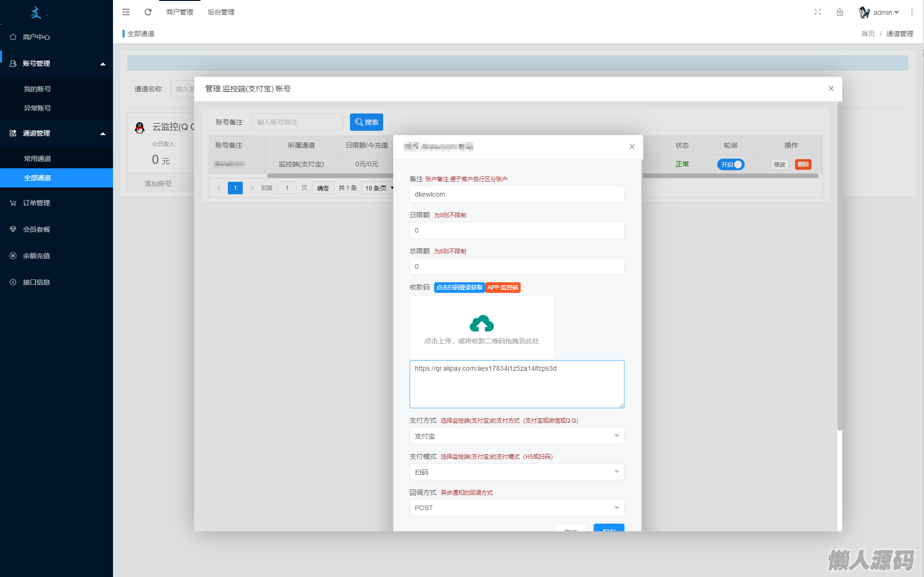Click the 订单管理 cart icon
924x577 pixels.
13,203
